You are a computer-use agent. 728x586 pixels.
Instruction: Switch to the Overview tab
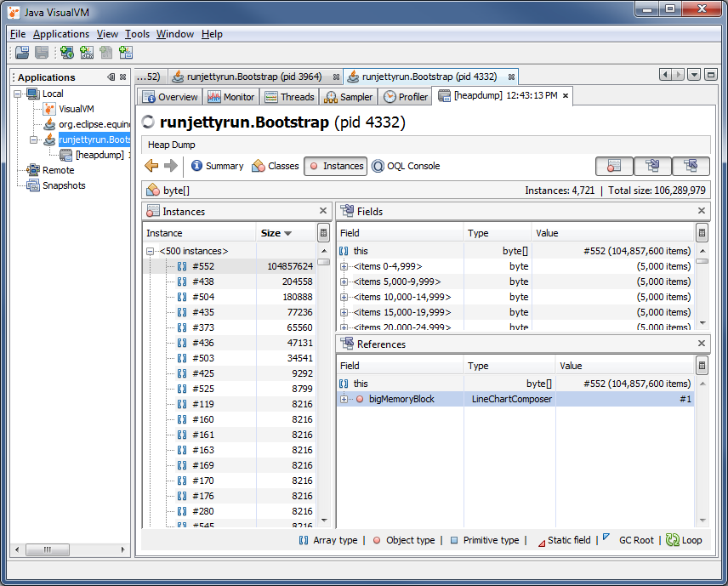pos(170,97)
